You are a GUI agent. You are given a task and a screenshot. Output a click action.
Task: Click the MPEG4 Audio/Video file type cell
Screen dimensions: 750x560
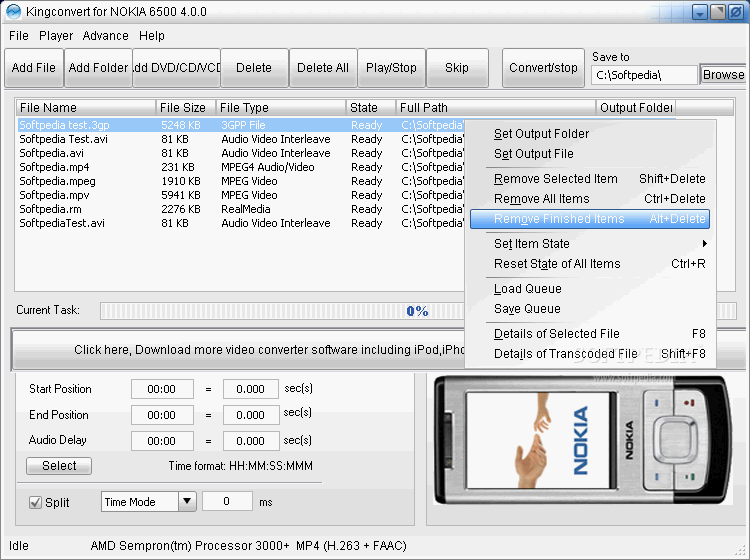coord(268,167)
